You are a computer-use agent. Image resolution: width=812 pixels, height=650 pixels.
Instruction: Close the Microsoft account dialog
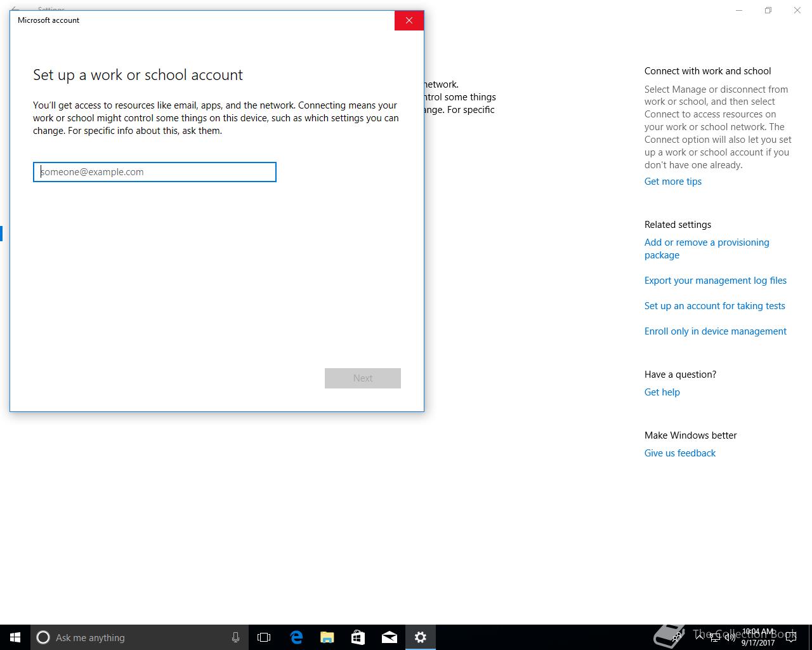tap(409, 20)
